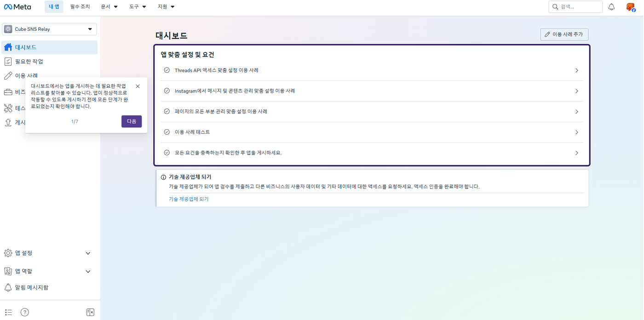The image size is (644, 320).
Task: Click check circle for 이용 사례 테스트 row
Action: pos(167,132)
